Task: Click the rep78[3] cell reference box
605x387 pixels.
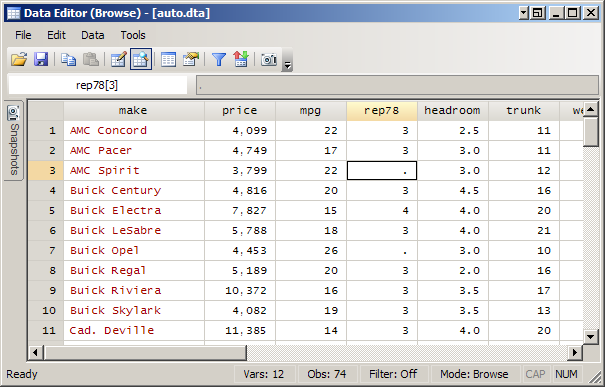Action: click(97, 85)
